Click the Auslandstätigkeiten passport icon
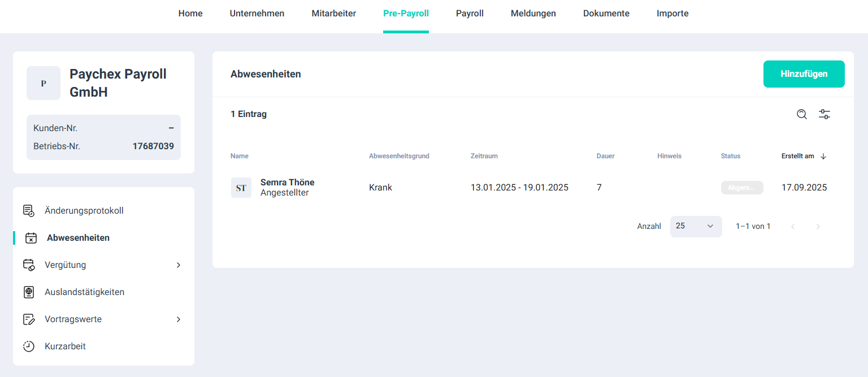 pyautogui.click(x=29, y=292)
